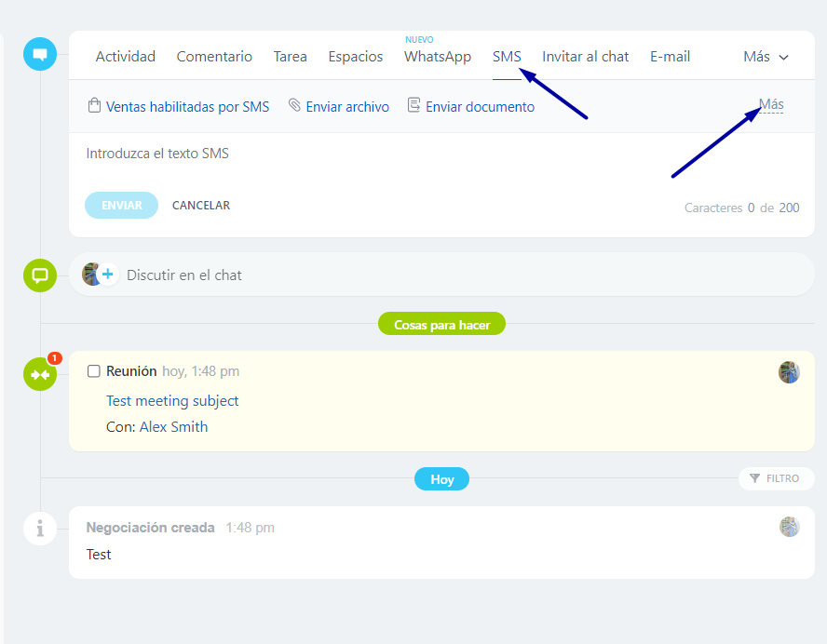Click the user avatar on the meeting card
The width and height of the screenshot is (827, 644).
coord(789,372)
